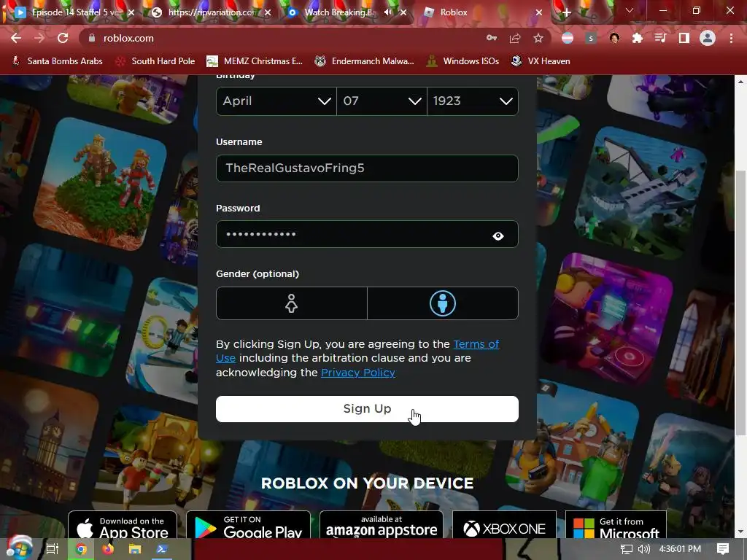This screenshot has height=560, width=747.
Task: Open the Endermanch Malware bookmark
Action: coord(365,61)
